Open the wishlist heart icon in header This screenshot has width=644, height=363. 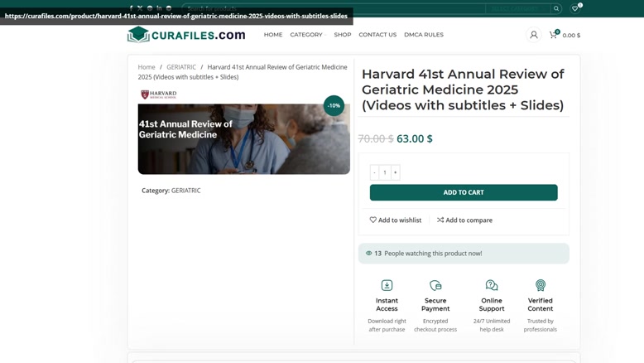[574, 8]
